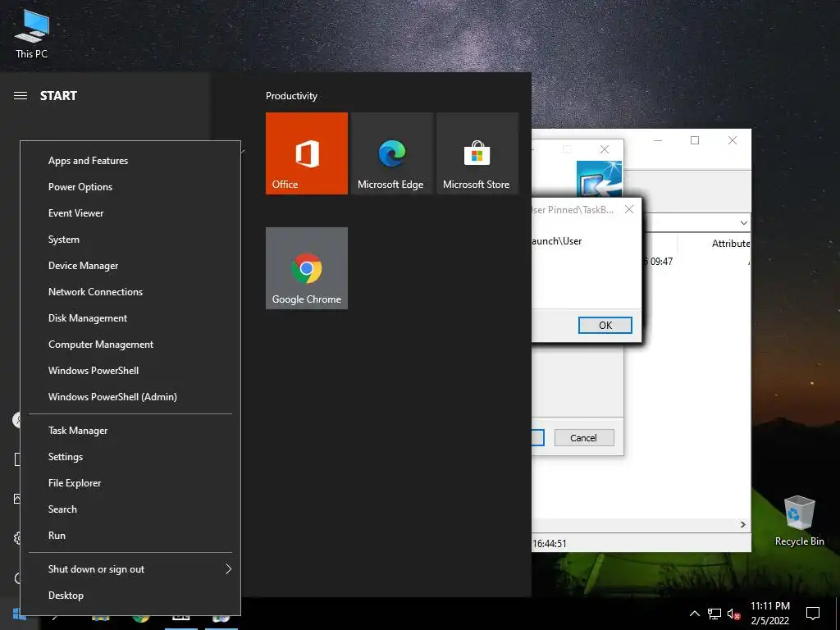Launch Device Manager
The width and height of the screenshot is (840, 630).
pyautogui.click(x=130, y=266)
